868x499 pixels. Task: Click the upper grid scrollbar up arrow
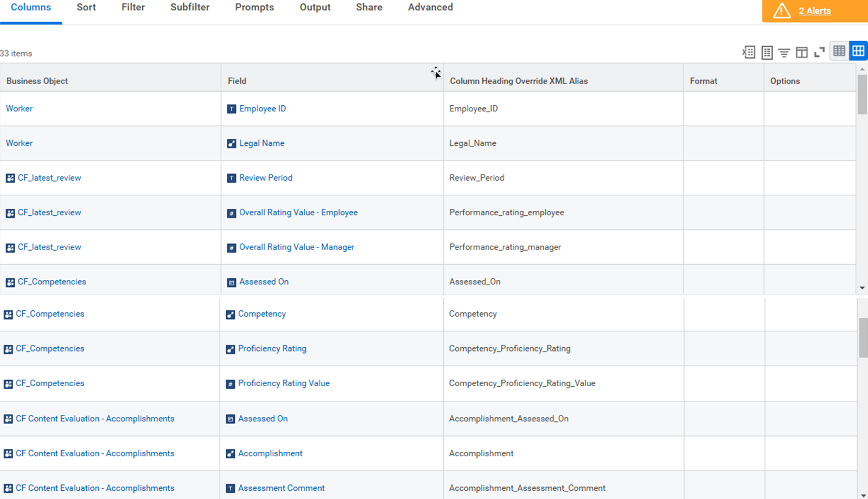coord(862,69)
